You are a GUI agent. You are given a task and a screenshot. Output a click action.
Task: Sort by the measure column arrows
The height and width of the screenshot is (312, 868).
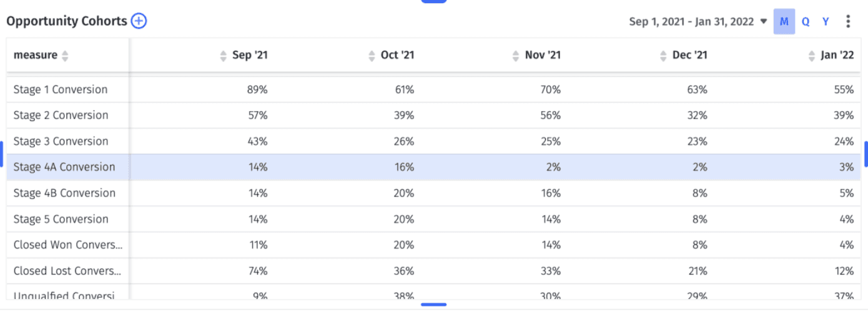pos(65,56)
